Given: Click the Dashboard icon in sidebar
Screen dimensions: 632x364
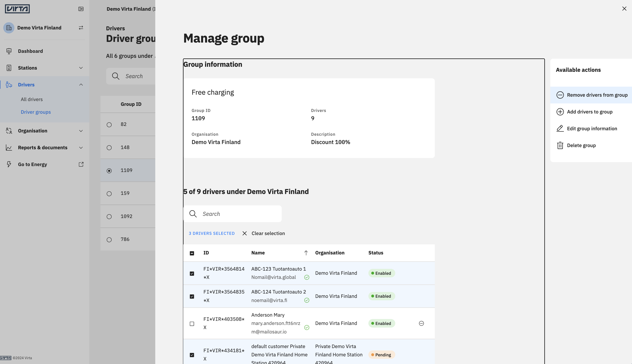Looking at the screenshot, I should (9, 51).
